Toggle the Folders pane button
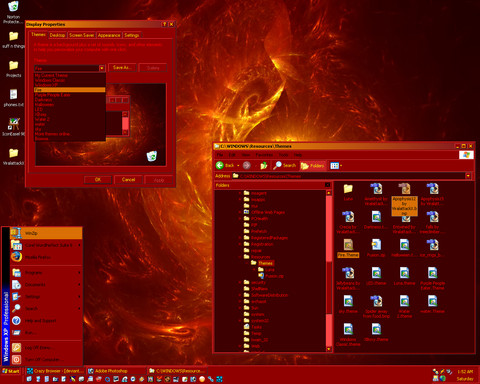Image resolution: width=480 pixels, height=384 pixels. tap(312, 166)
